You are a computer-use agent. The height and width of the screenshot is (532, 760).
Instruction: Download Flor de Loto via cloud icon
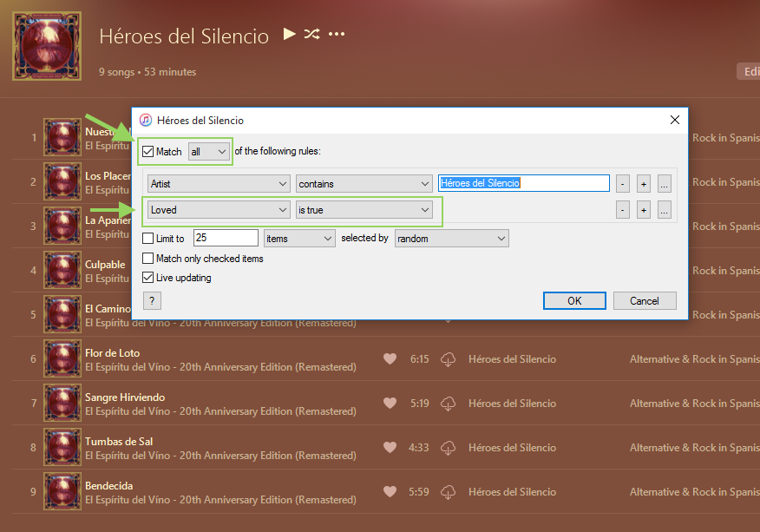449,358
